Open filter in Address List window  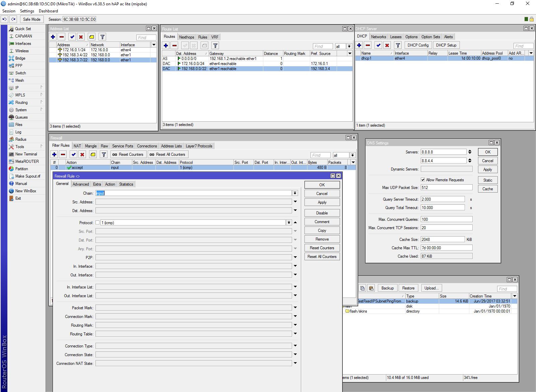tap(103, 37)
